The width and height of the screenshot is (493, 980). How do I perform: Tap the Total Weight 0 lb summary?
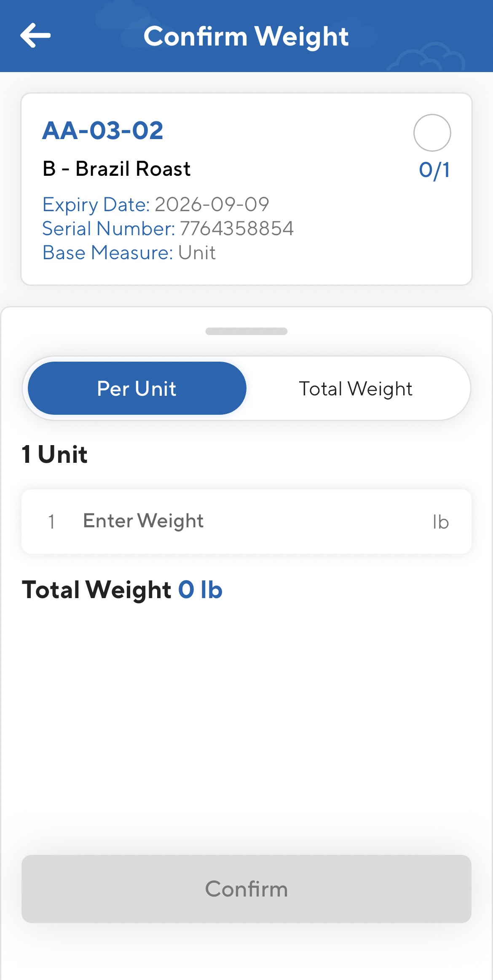(x=122, y=589)
